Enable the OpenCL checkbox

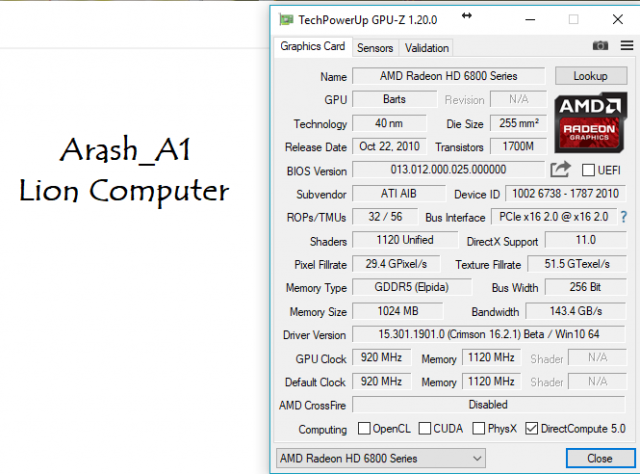pos(365,429)
